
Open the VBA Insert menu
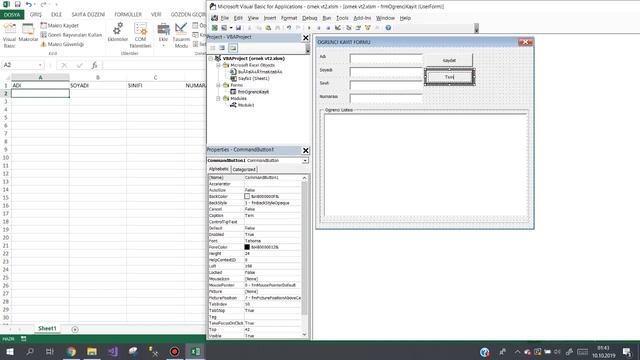[x=270, y=18]
